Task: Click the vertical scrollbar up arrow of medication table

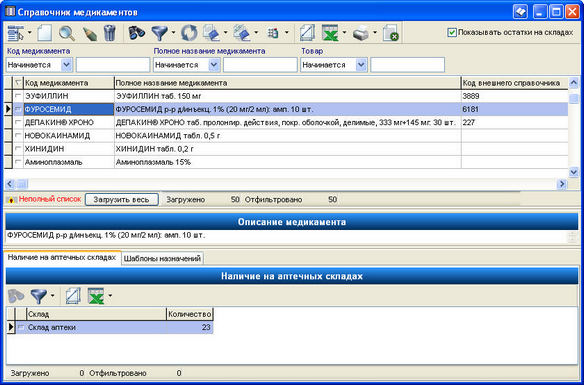Action: click(x=574, y=82)
